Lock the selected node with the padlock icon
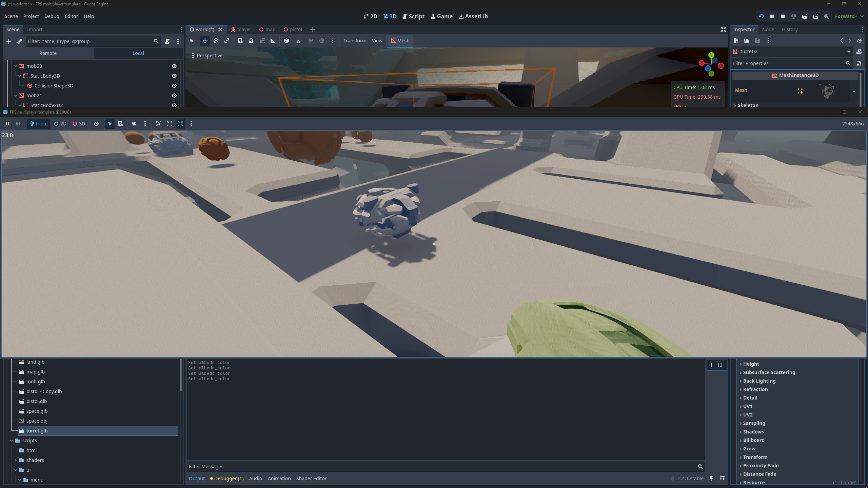Image resolution: width=868 pixels, height=488 pixels. (251, 41)
